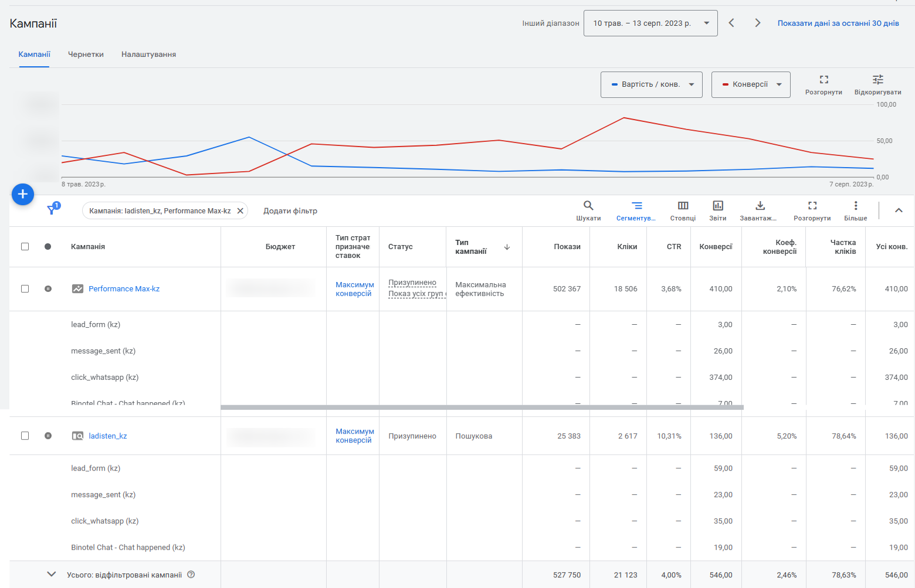Select the ladisten_kz campaign checkbox
The image size is (915, 588).
coord(25,436)
